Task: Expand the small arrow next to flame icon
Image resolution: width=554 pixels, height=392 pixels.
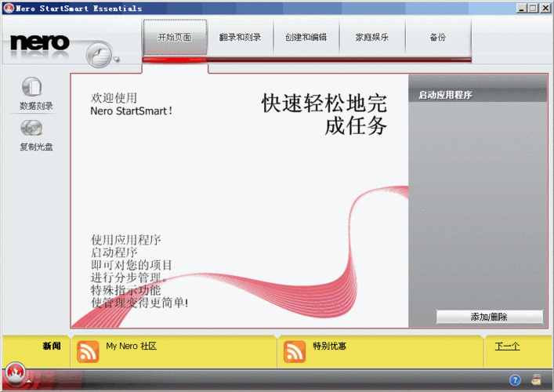Action: 30,379
